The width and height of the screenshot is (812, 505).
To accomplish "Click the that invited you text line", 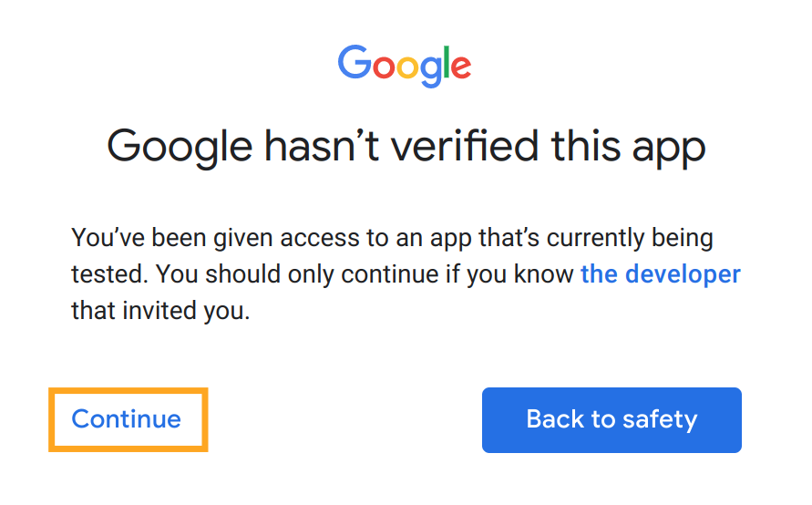I will tap(160, 311).
